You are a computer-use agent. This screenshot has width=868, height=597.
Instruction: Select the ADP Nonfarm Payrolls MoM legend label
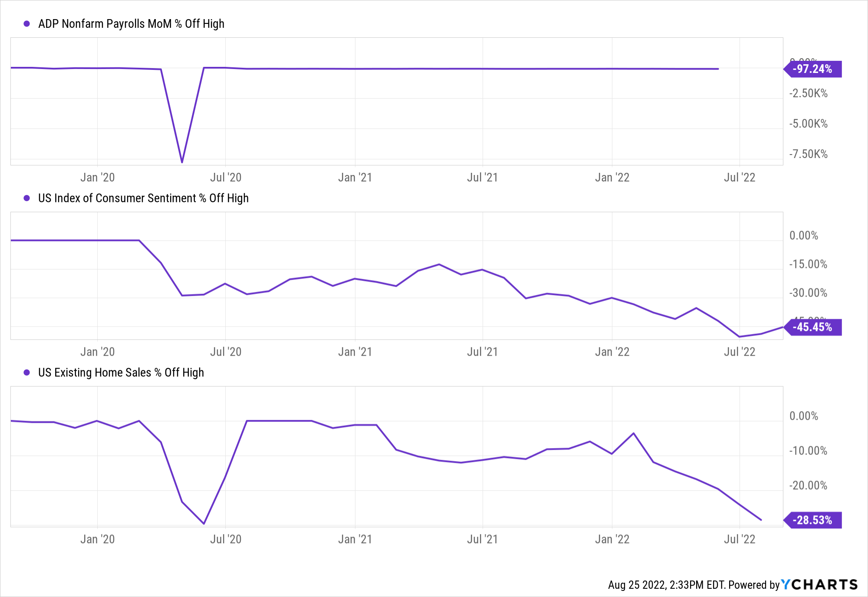point(131,24)
